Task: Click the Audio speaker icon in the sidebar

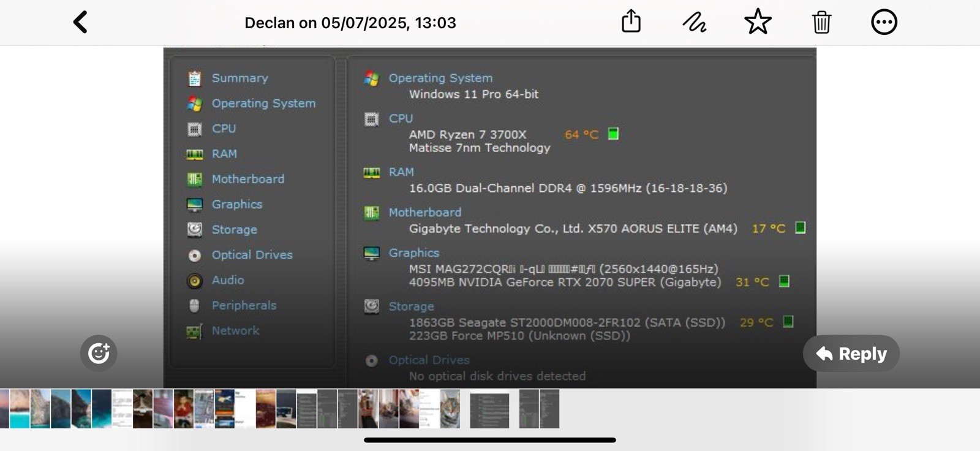Action: [x=194, y=281]
